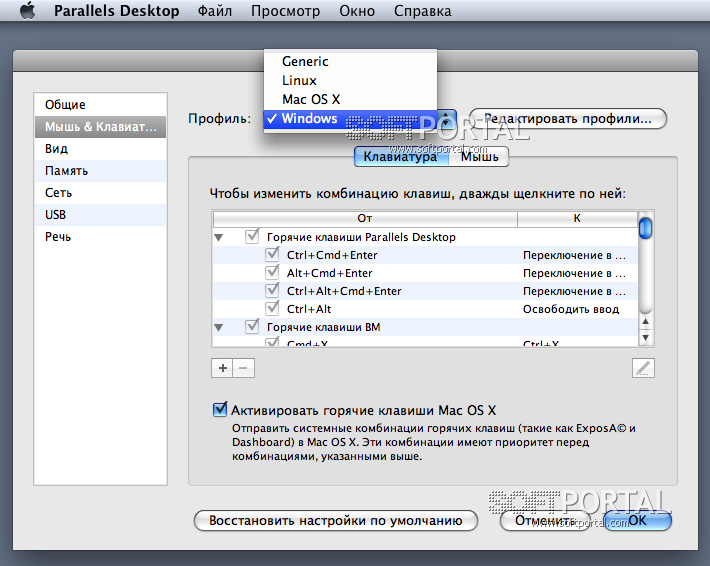Click the К column header
The width and height of the screenshot is (710, 566).
577,218
